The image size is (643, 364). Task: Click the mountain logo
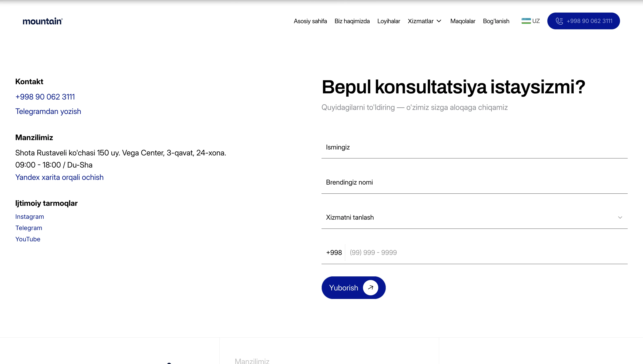tap(43, 21)
